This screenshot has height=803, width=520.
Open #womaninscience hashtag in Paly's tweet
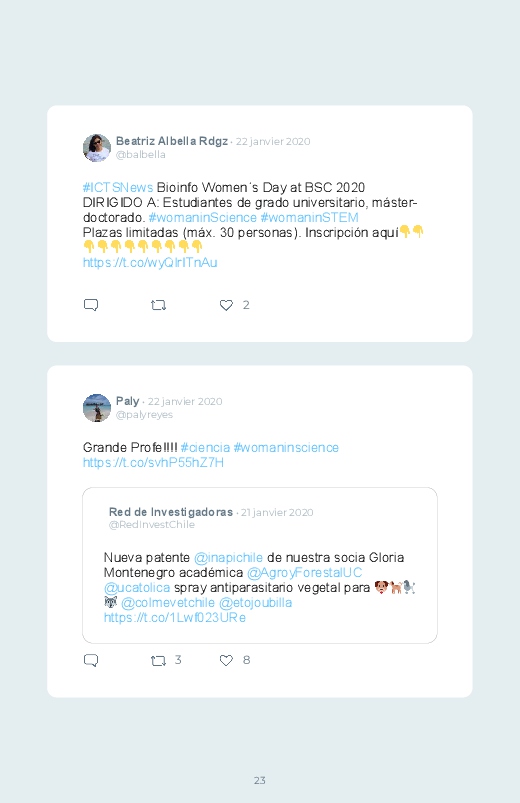point(286,448)
